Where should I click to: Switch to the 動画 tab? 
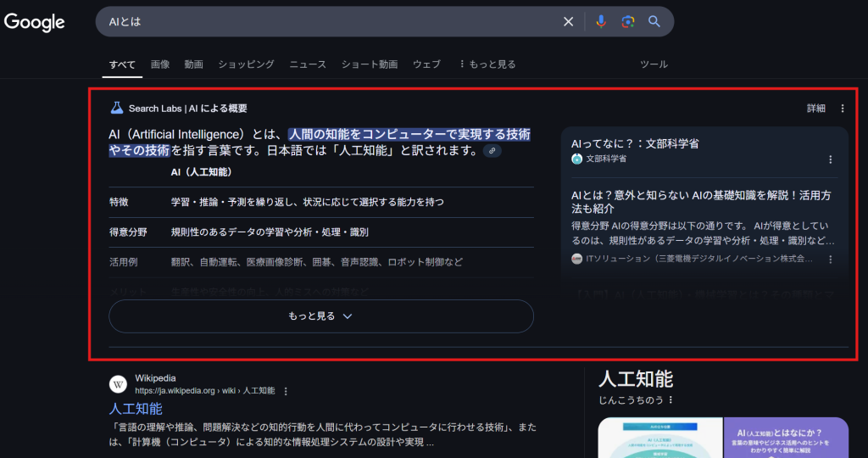(x=194, y=64)
